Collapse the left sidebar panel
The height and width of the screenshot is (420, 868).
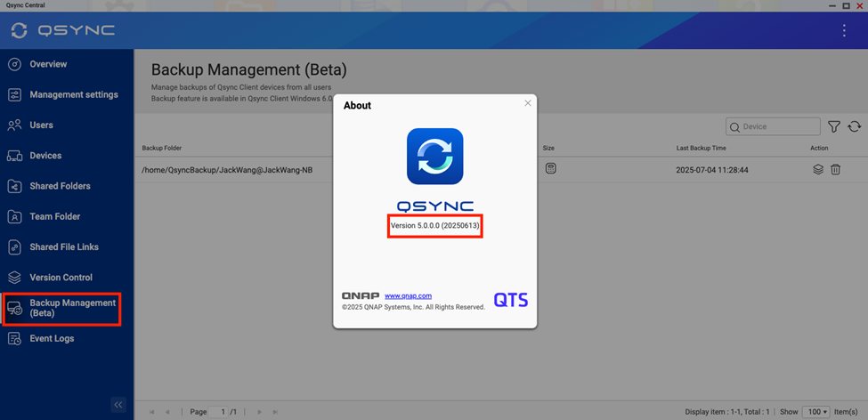(118, 405)
